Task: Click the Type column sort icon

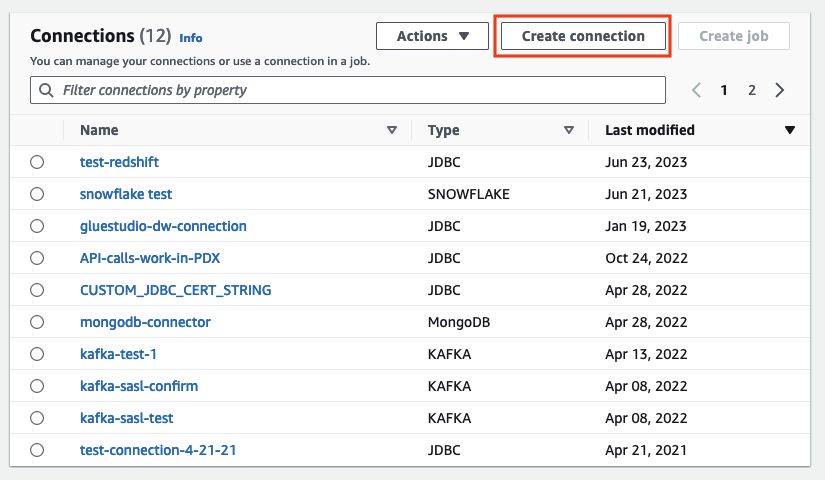Action: (x=569, y=130)
